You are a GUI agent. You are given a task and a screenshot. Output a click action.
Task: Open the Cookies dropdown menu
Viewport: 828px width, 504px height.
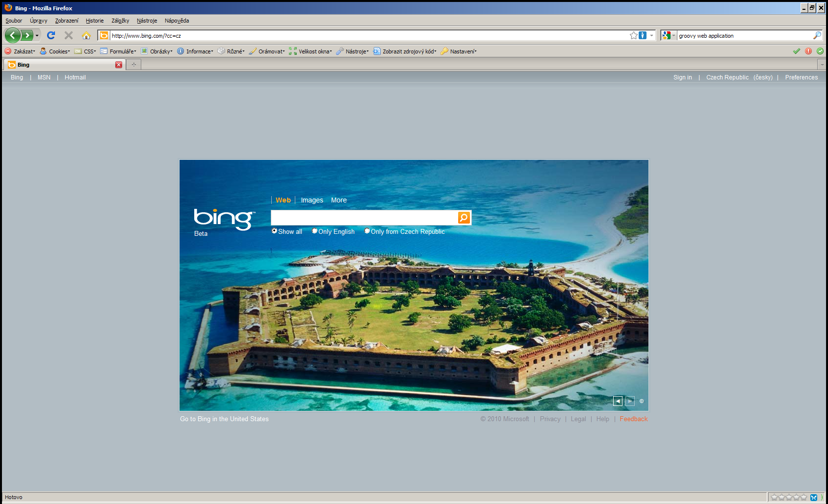55,51
